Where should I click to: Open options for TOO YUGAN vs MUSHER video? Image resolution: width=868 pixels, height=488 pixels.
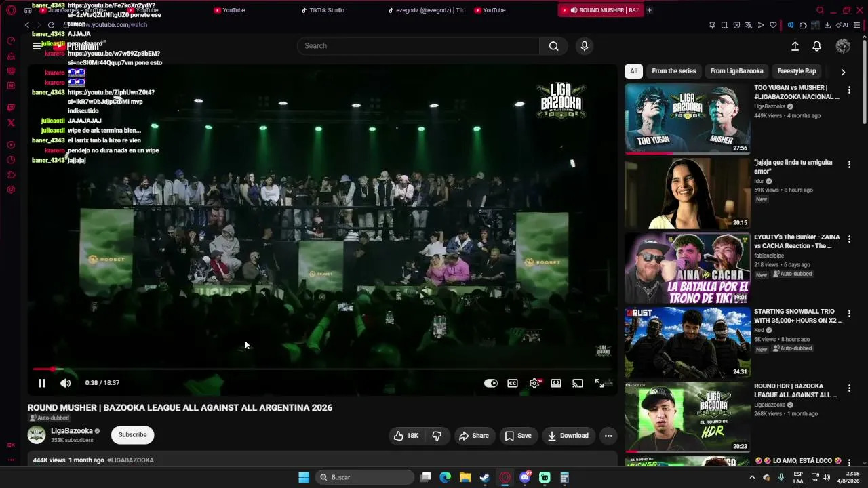(849, 89)
